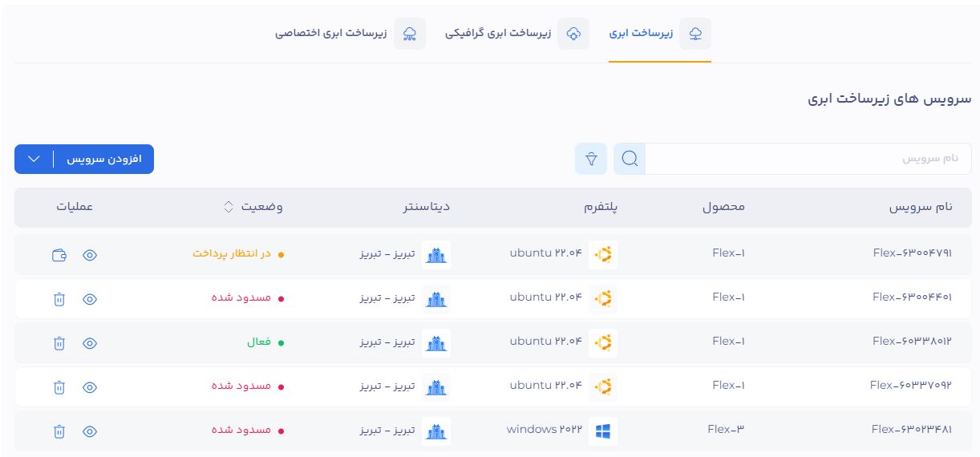Screen dimensions: 980x457
Task: Delete the Windows 2022 service Flex-63023481
Action: point(59,431)
